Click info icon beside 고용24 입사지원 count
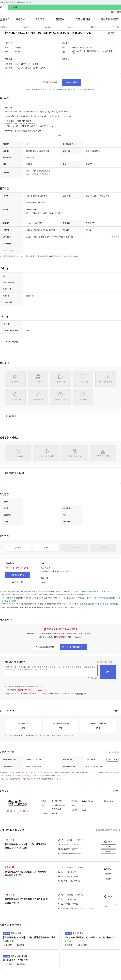Image resolution: width=121 pixels, height=980 pixels. [x=105, y=724]
